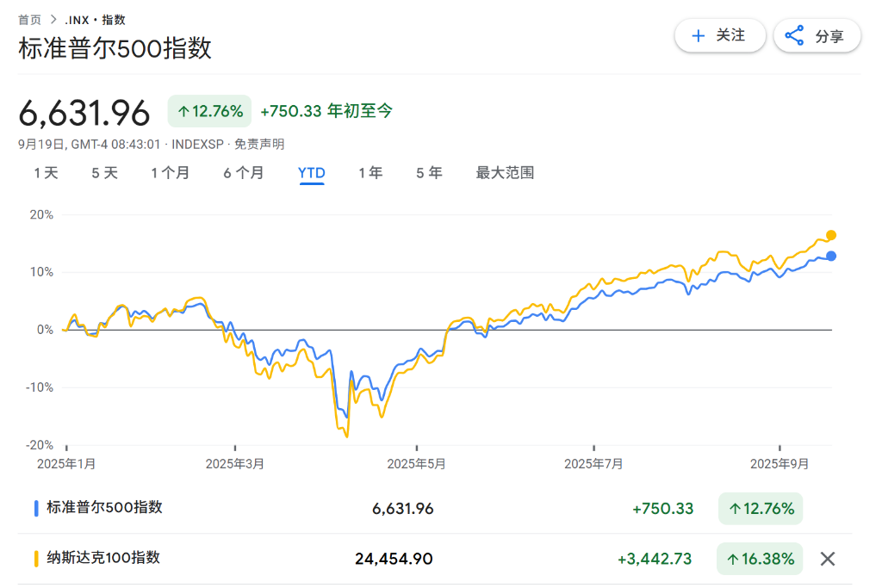The image size is (882, 588).
Task: Open the 首页 breadcrumb link
Action: [x=29, y=19]
